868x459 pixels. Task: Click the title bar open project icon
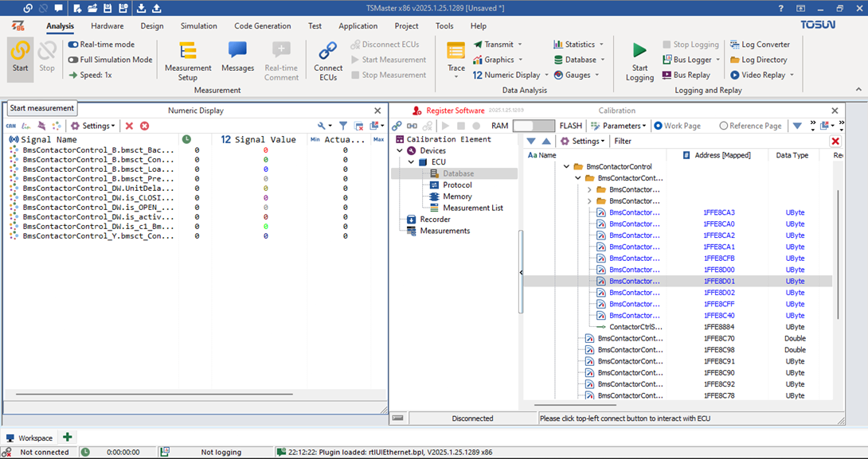(x=92, y=8)
